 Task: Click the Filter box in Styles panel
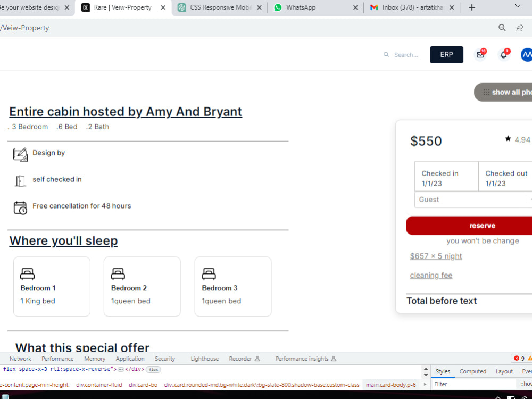473,385
